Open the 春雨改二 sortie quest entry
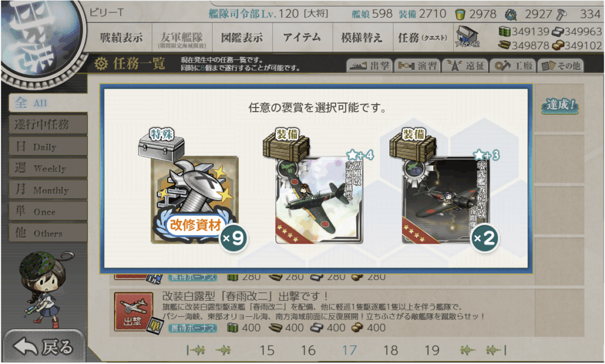This screenshot has width=605, height=364. [346, 312]
